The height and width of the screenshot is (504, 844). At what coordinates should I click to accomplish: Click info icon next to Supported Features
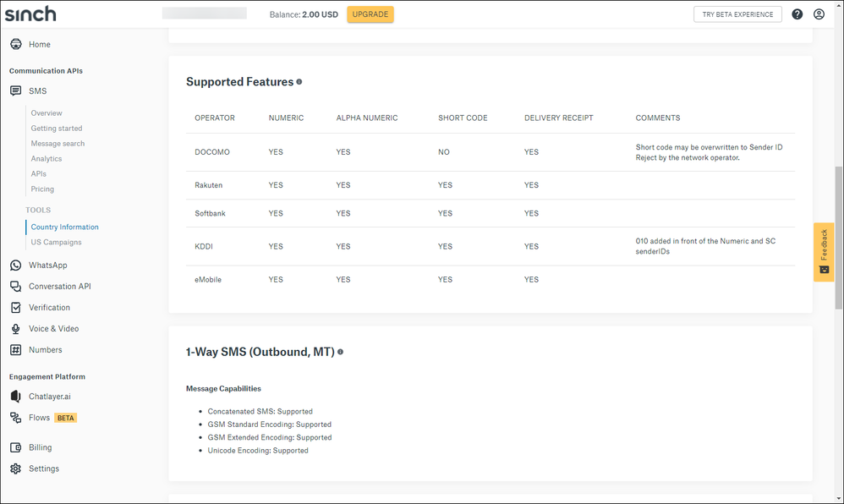pos(299,82)
